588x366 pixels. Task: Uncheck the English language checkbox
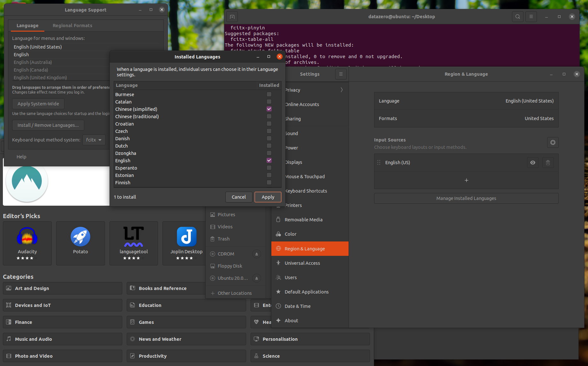(x=269, y=160)
